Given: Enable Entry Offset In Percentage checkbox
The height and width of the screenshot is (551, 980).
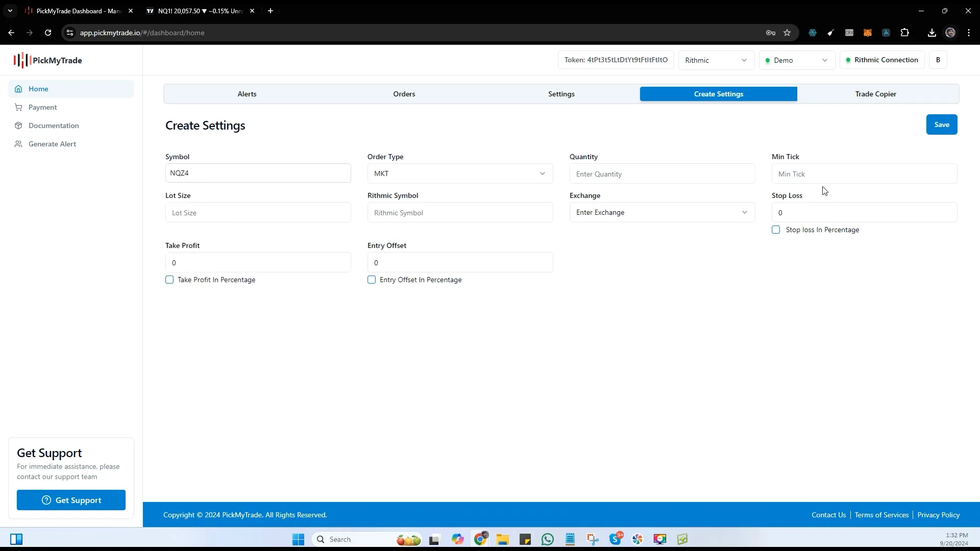Looking at the screenshot, I should click(x=372, y=279).
